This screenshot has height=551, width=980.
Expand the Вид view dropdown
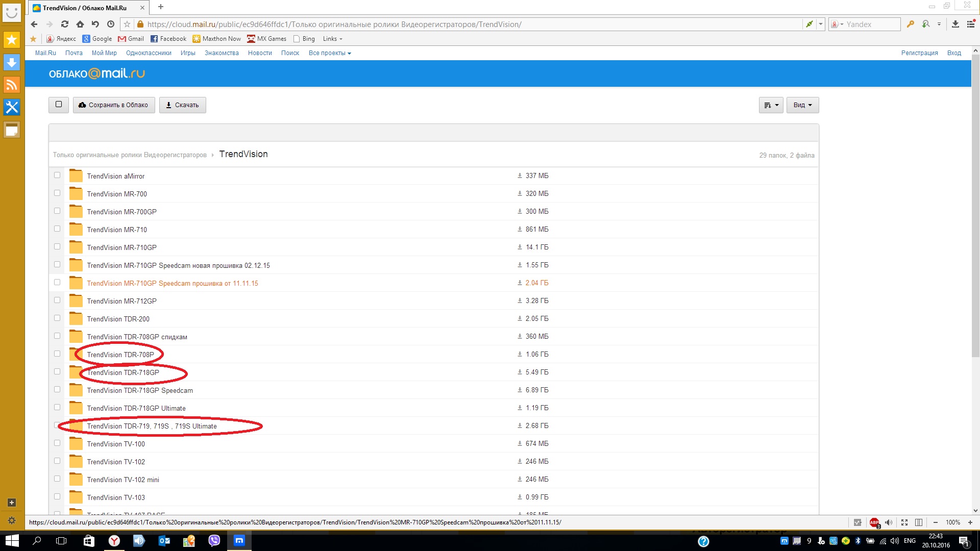[x=802, y=105]
